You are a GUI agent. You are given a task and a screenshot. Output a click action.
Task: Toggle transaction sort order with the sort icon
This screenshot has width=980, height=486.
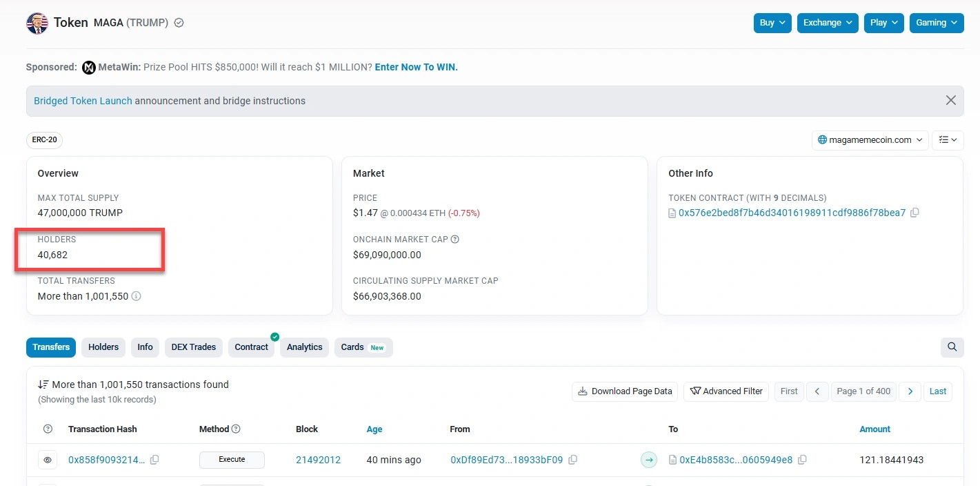(x=41, y=385)
